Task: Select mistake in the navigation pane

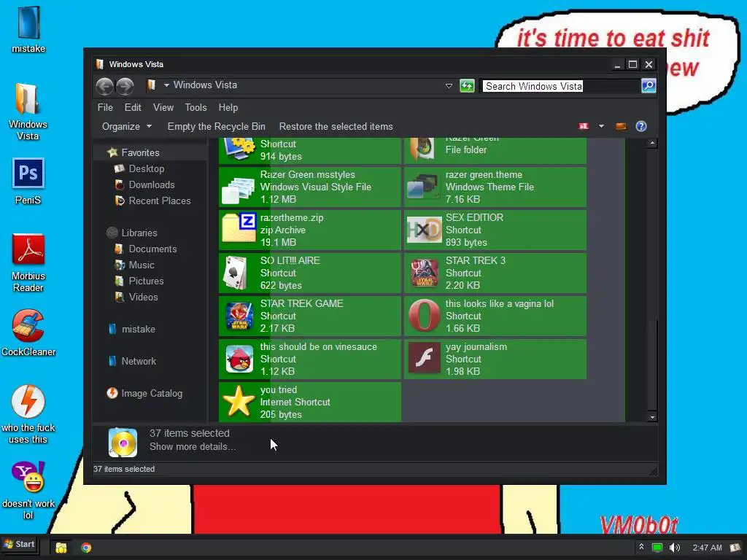Action: [x=138, y=329]
